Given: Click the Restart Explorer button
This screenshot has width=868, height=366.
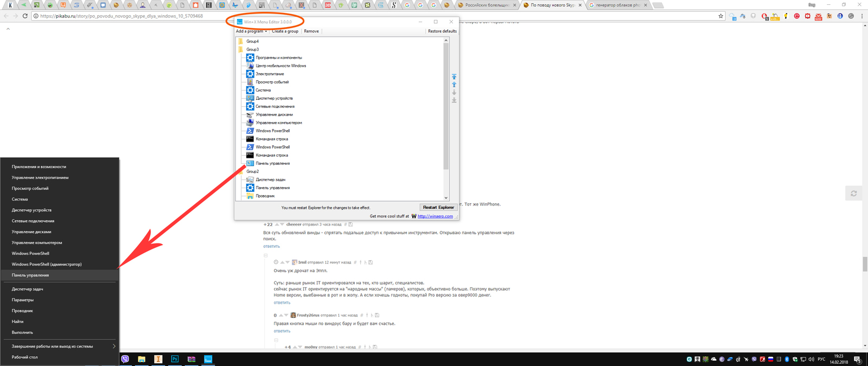Looking at the screenshot, I should coord(438,207).
